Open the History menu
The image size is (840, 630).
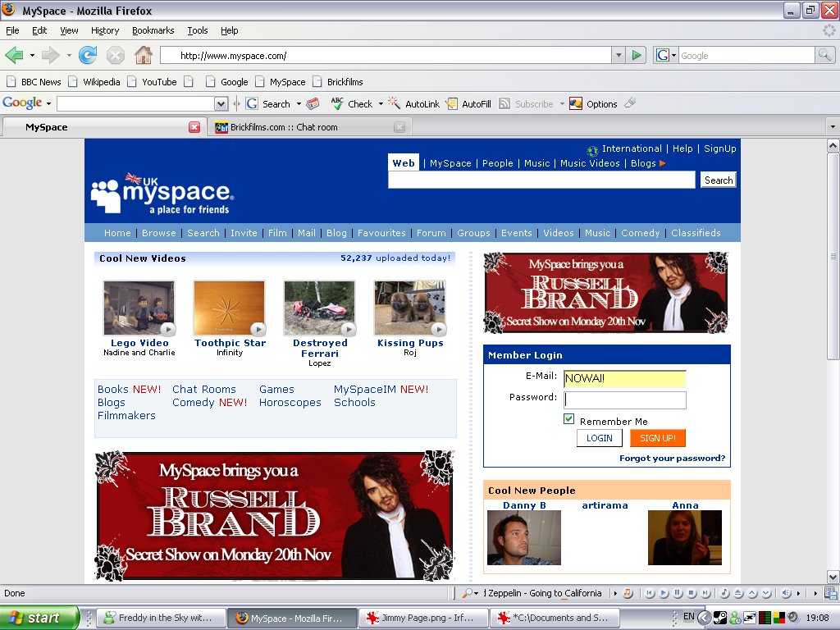tap(105, 30)
